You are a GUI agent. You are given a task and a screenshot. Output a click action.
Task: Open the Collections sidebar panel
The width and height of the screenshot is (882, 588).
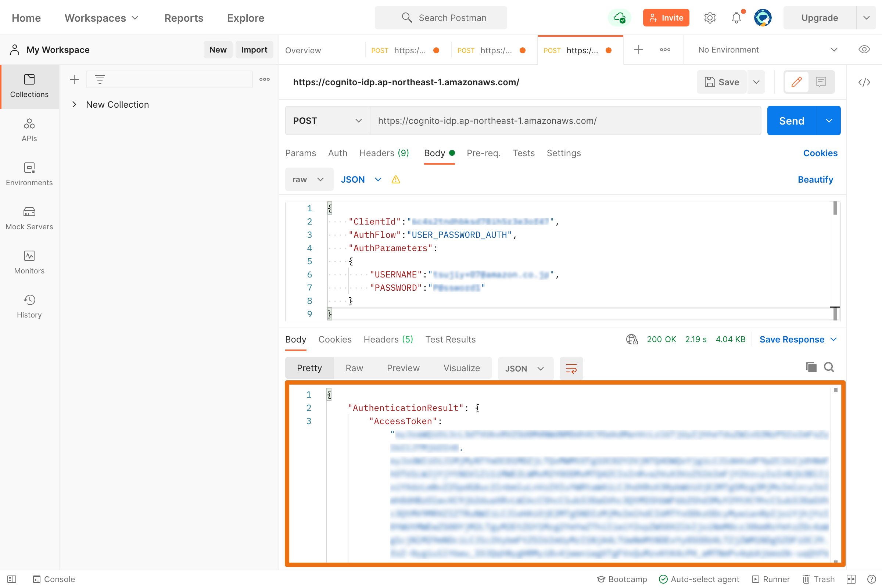click(x=29, y=86)
